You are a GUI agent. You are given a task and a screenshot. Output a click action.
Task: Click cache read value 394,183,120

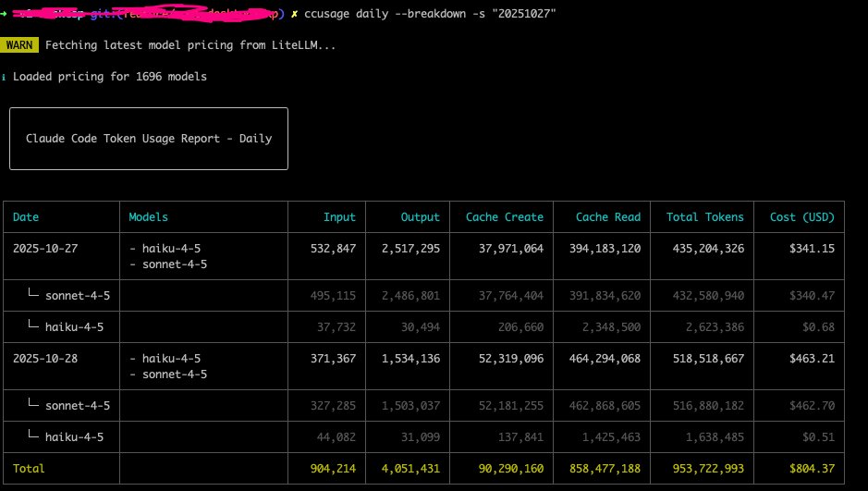pos(605,249)
